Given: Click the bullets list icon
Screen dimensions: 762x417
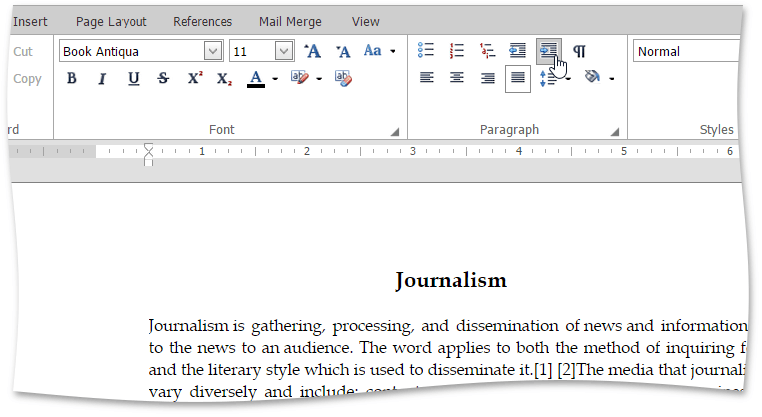Looking at the screenshot, I should click(x=427, y=51).
